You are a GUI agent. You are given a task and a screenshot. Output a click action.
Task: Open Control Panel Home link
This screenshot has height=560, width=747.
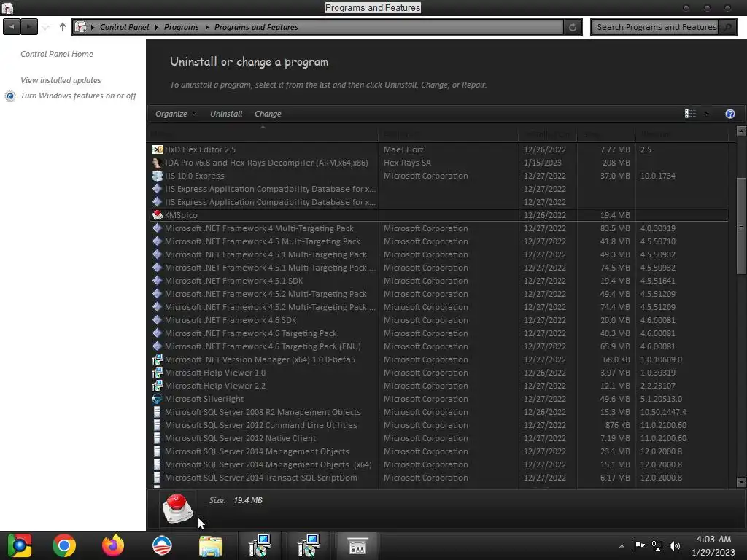click(x=57, y=54)
